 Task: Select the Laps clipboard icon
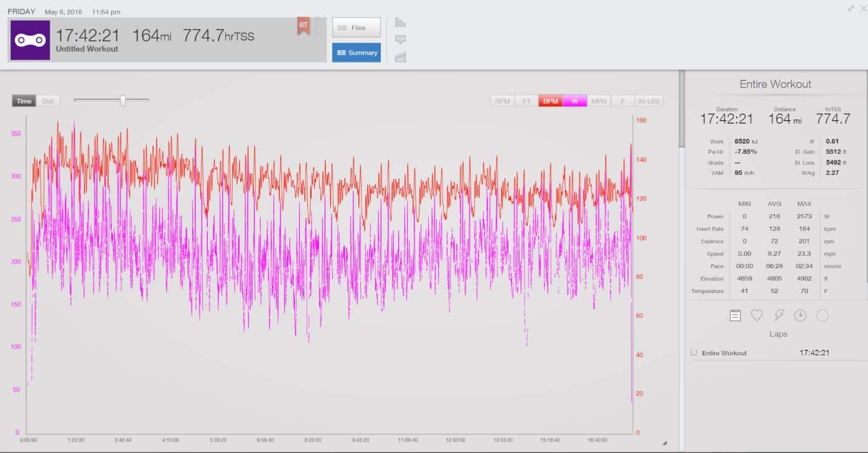click(x=735, y=315)
